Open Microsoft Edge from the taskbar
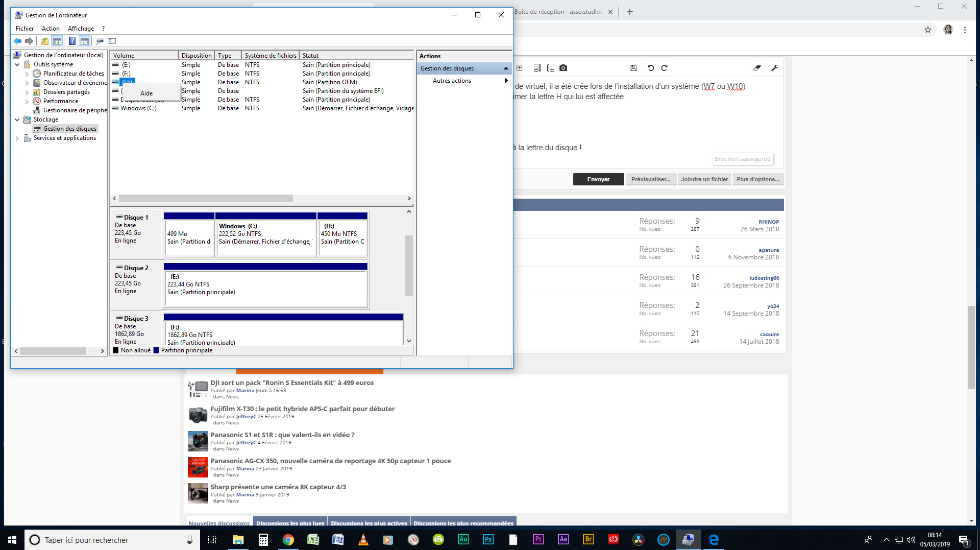 click(714, 540)
